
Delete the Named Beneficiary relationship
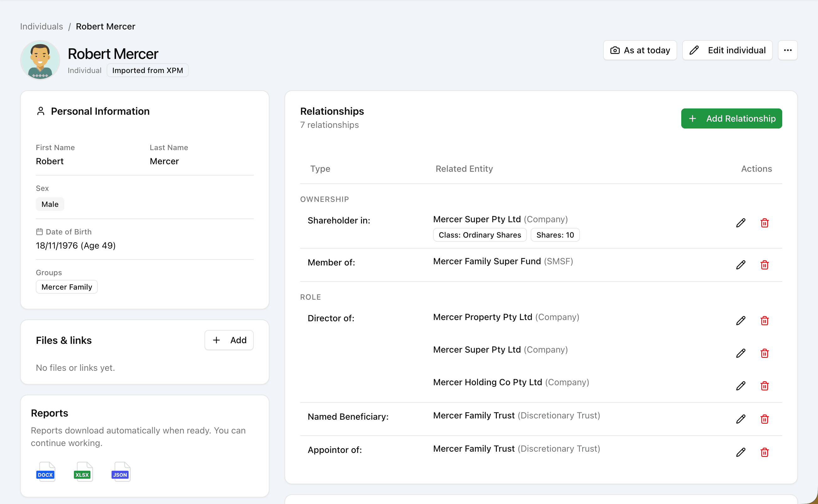[764, 419]
